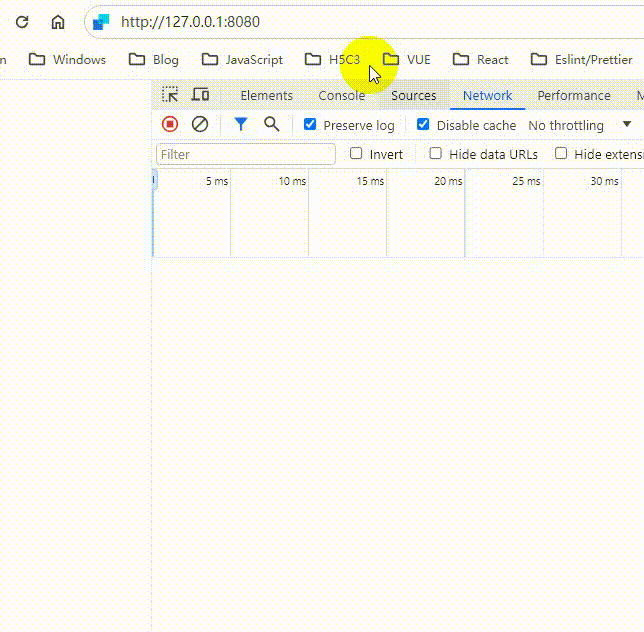This screenshot has width=644, height=632.
Task: Open the VUE bookmarks folder
Action: 407,60
